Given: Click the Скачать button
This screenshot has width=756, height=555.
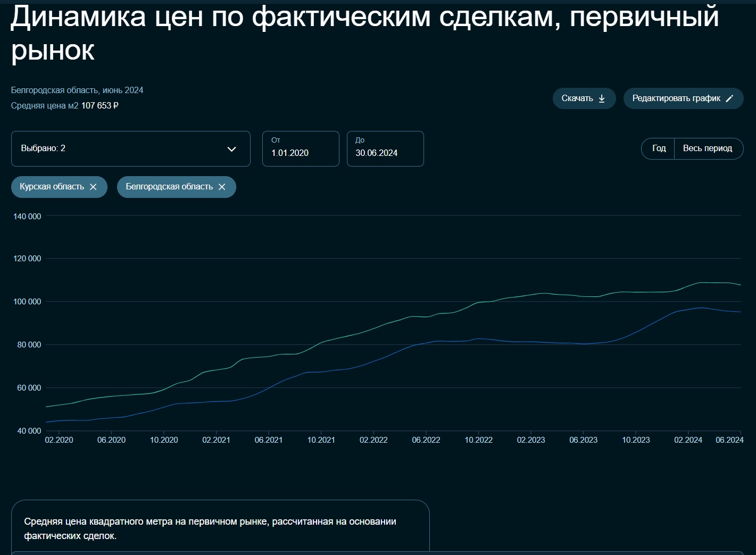Looking at the screenshot, I should (584, 98).
